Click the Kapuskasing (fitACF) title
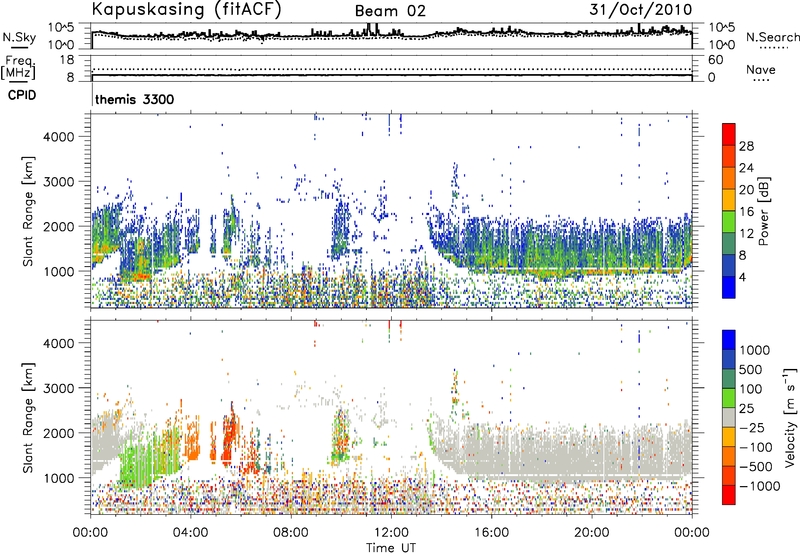 [x=187, y=10]
